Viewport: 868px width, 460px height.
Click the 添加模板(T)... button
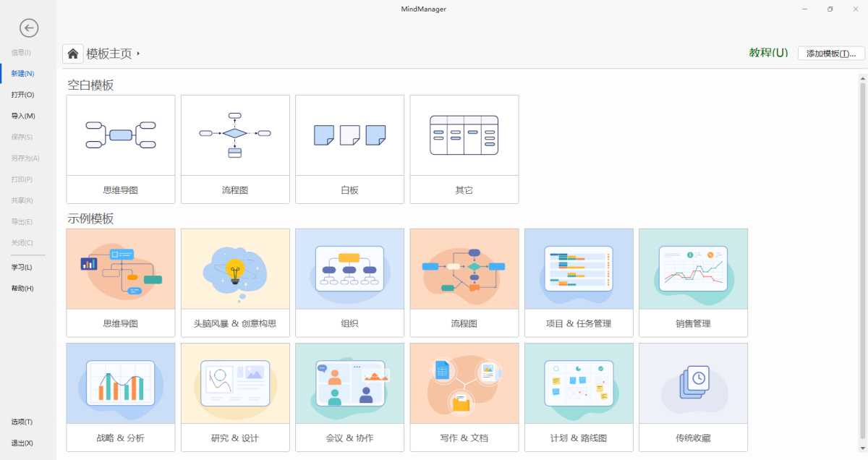831,54
